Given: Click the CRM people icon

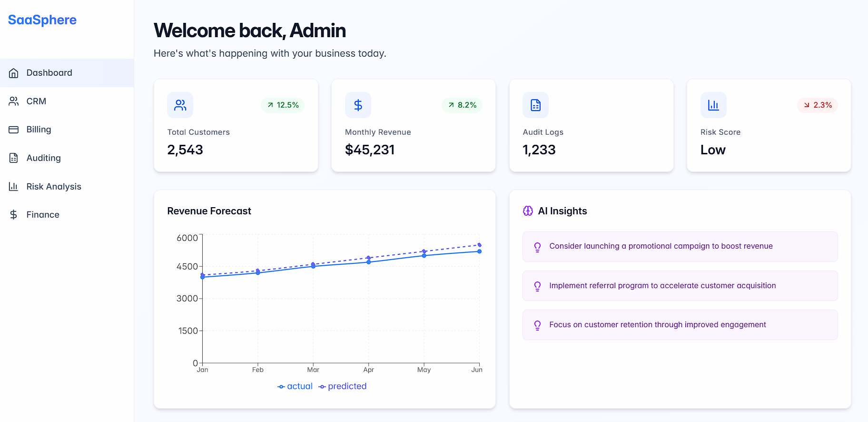Looking at the screenshot, I should (14, 101).
